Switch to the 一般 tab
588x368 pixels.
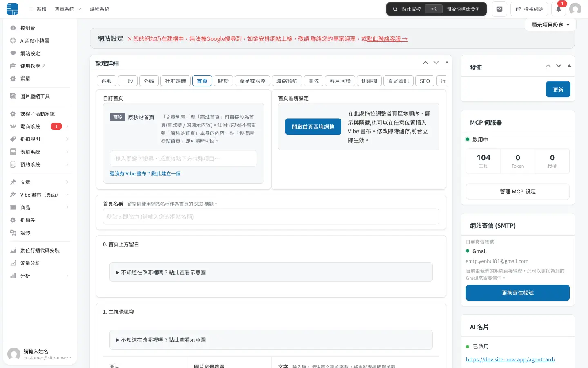click(x=128, y=81)
